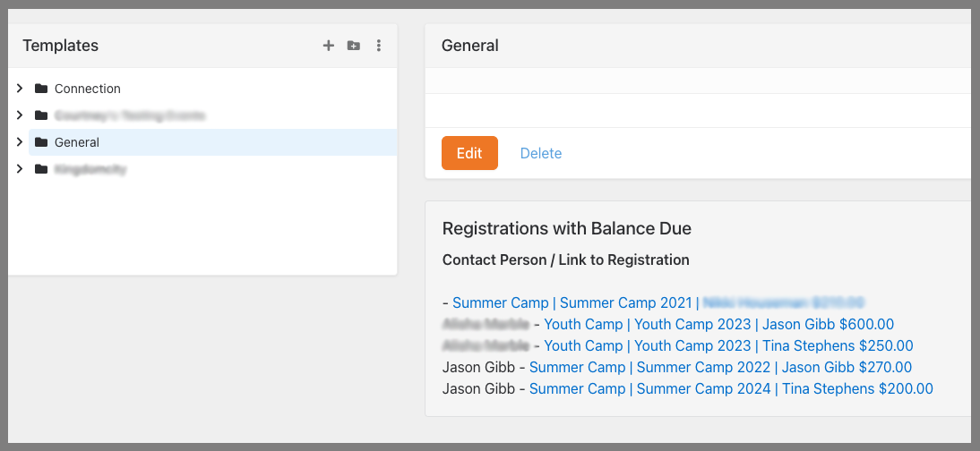This screenshot has width=980, height=451.
Task: Open Summer Camp 2022 Jason Gibb $270.00 link
Action: pyautogui.click(x=720, y=367)
